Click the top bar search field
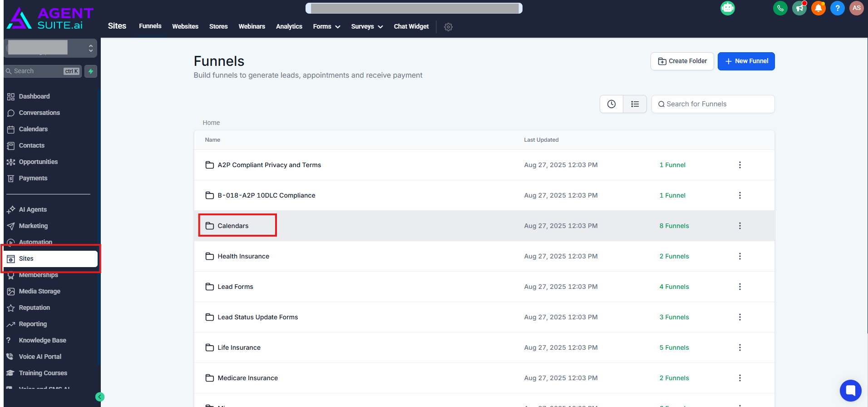 coord(414,8)
